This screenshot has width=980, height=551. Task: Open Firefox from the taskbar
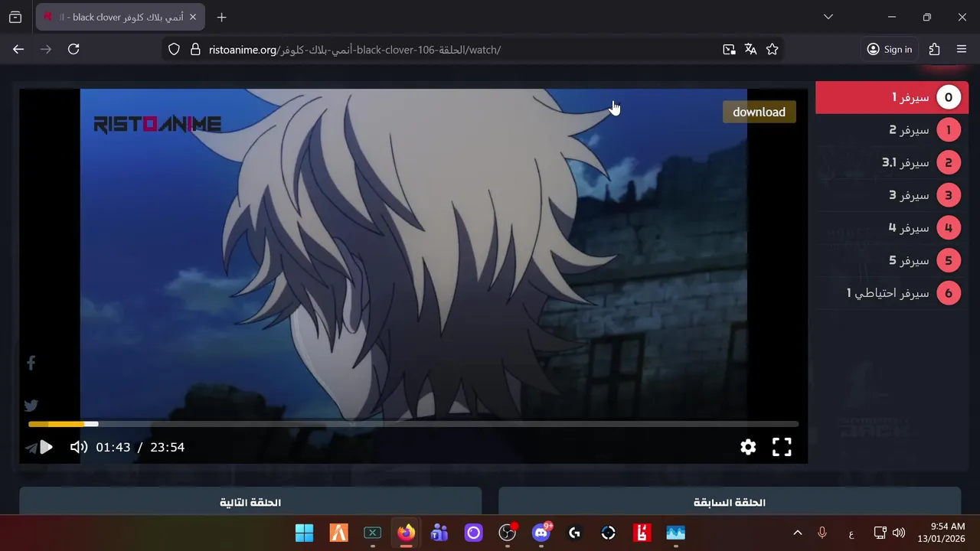406,533
